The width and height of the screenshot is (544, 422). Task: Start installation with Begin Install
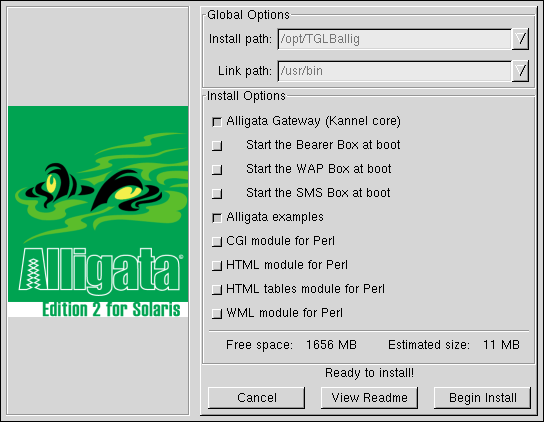[483, 398]
